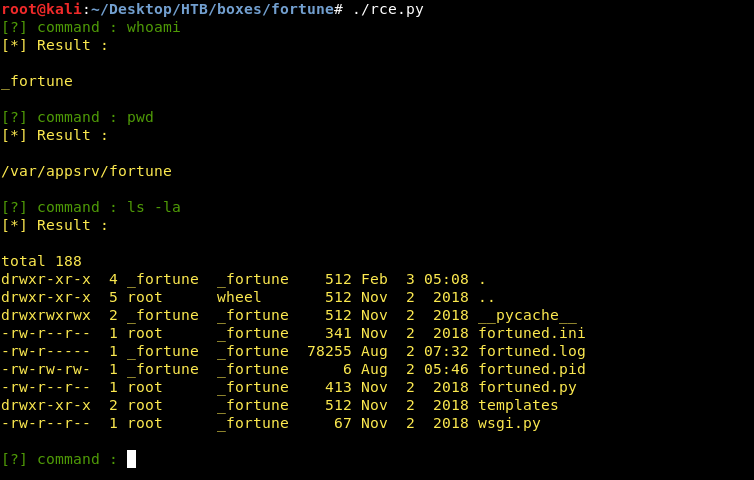Click the drwxrwxrwx permissions string
This screenshot has width=754, height=480.
(45, 315)
